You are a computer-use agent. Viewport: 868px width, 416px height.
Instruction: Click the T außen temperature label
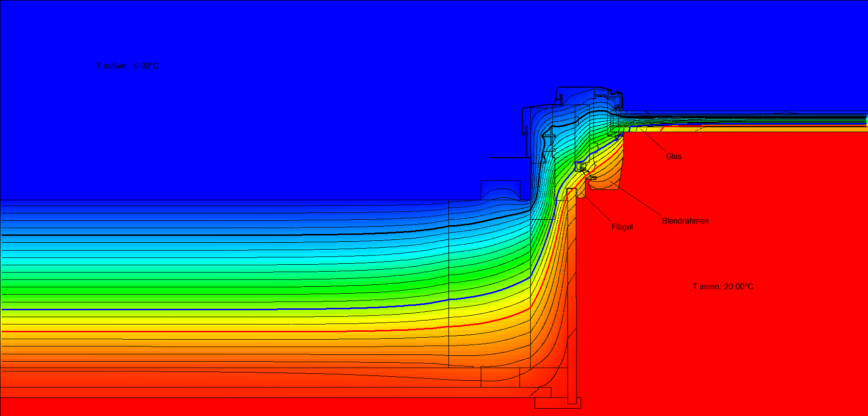click(x=128, y=66)
